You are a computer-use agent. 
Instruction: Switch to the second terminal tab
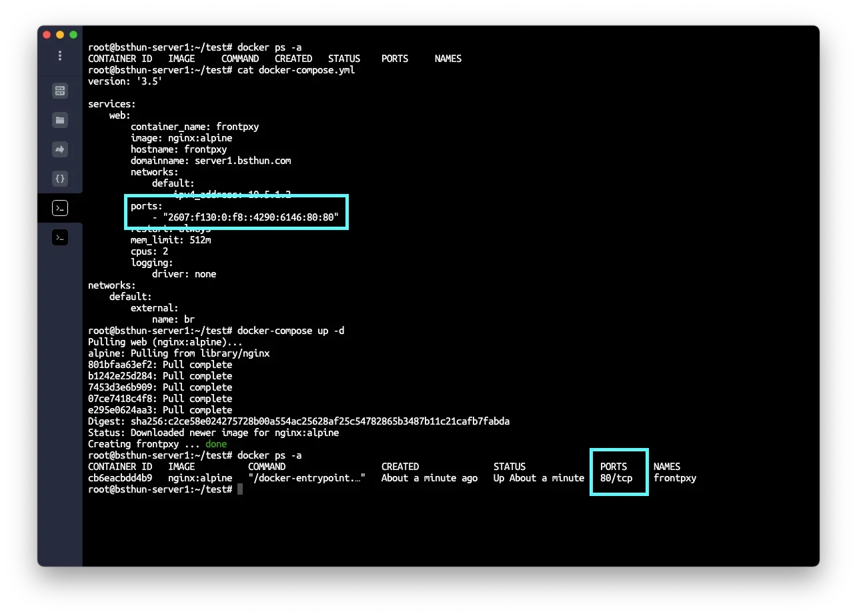pos(60,237)
